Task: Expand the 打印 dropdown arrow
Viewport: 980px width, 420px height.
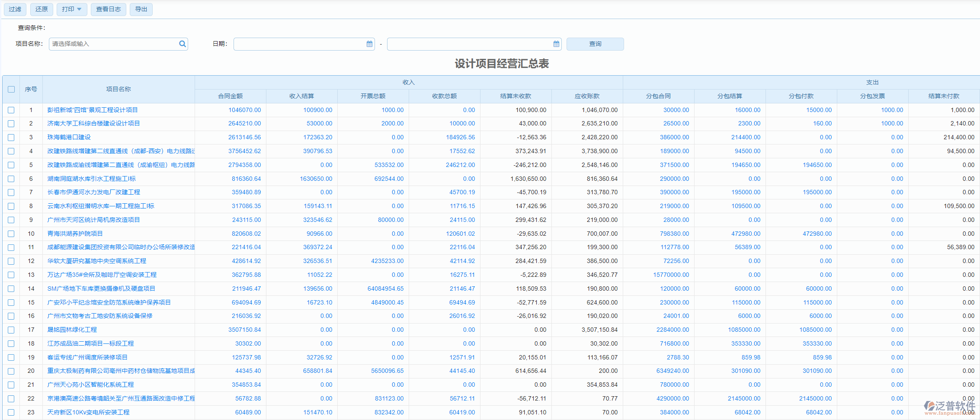Action: point(79,9)
